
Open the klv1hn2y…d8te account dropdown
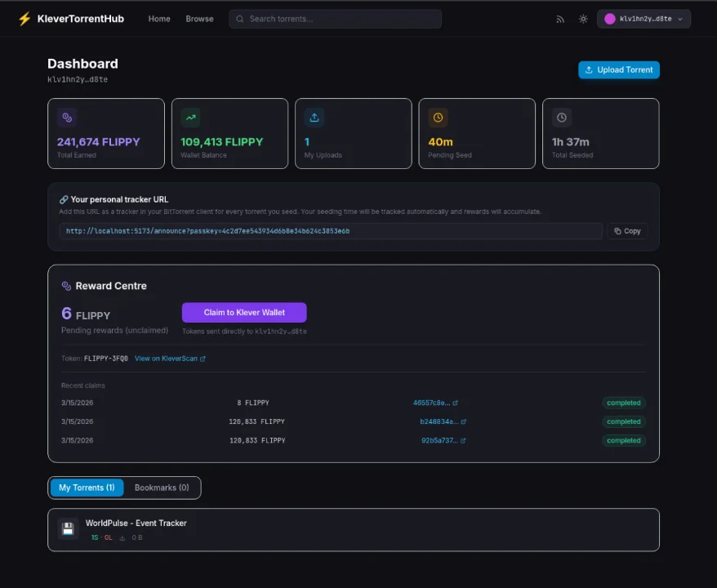644,18
